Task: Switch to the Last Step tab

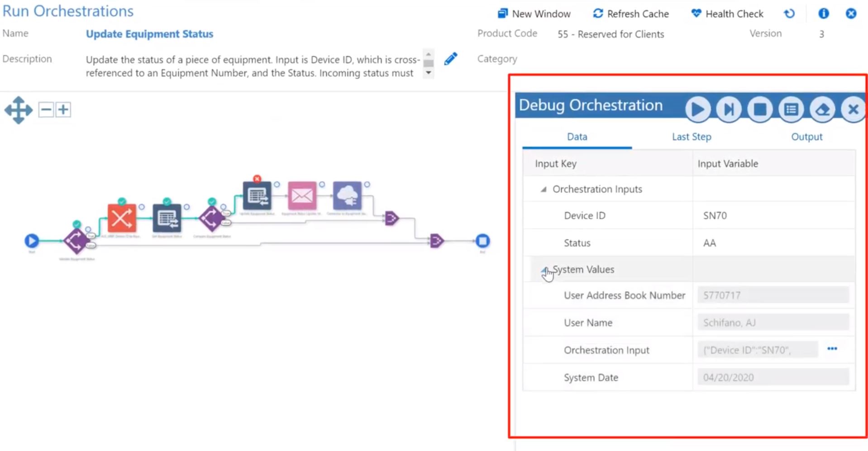Action: tap(691, 137)
